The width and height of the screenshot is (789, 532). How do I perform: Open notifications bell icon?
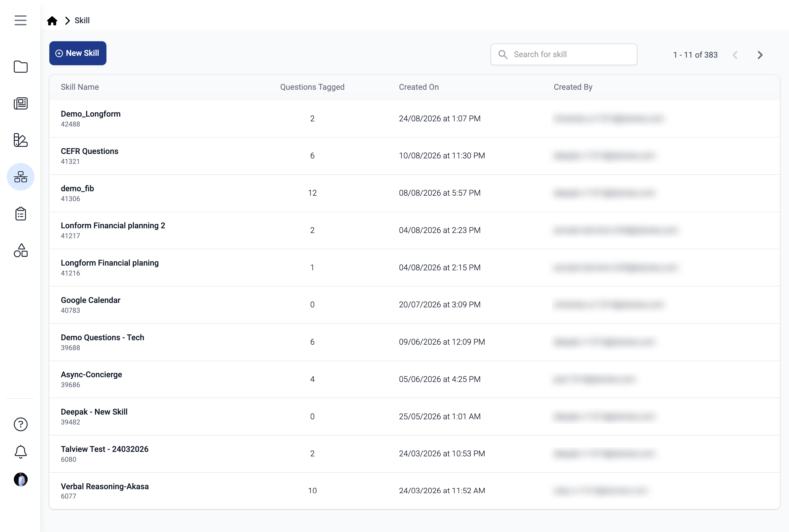click(20, 452)
